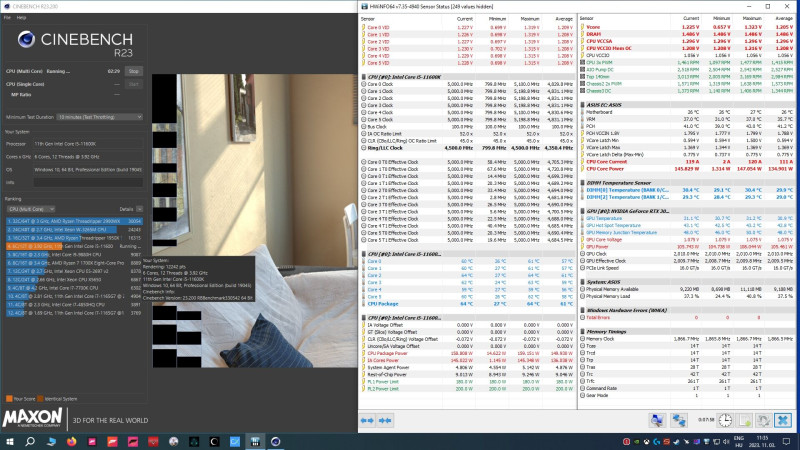
Task: Click the HWiNFO clock reset-timer icon
Action: point(725,420)
